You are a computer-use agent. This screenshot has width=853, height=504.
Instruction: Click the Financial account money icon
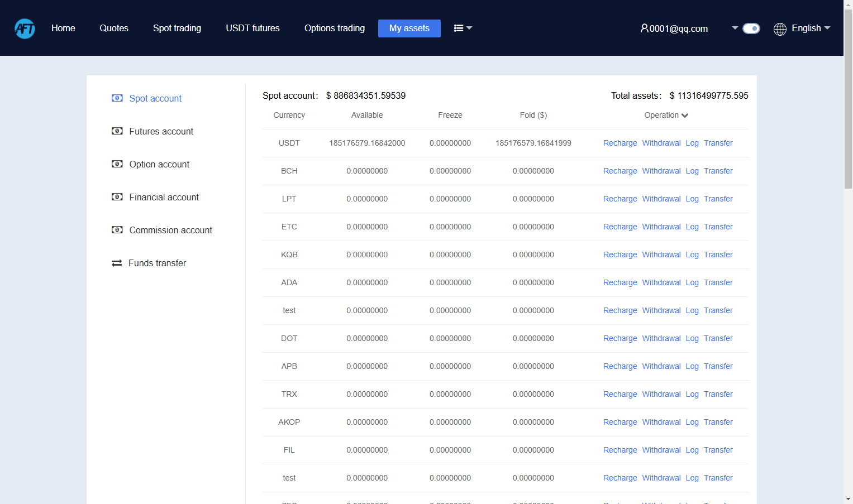click(x=117, y=197)
